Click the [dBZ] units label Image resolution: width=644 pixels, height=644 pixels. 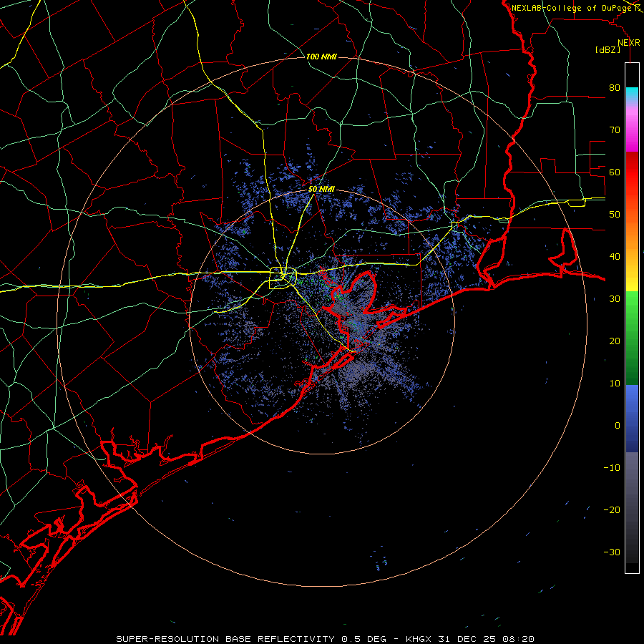(608, 50)
